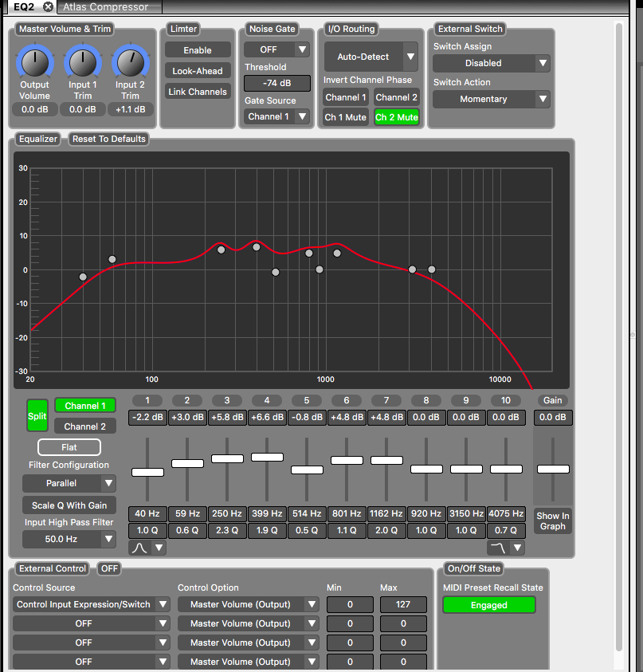Toggle Scale Q With Gain
The image size is (643, 672).
tap(69, 505)
